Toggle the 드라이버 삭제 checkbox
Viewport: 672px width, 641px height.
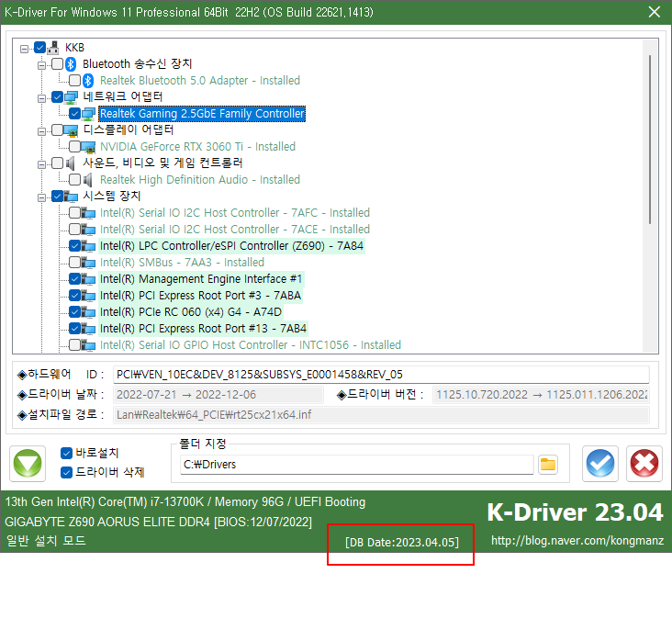[x=66, y=473]
